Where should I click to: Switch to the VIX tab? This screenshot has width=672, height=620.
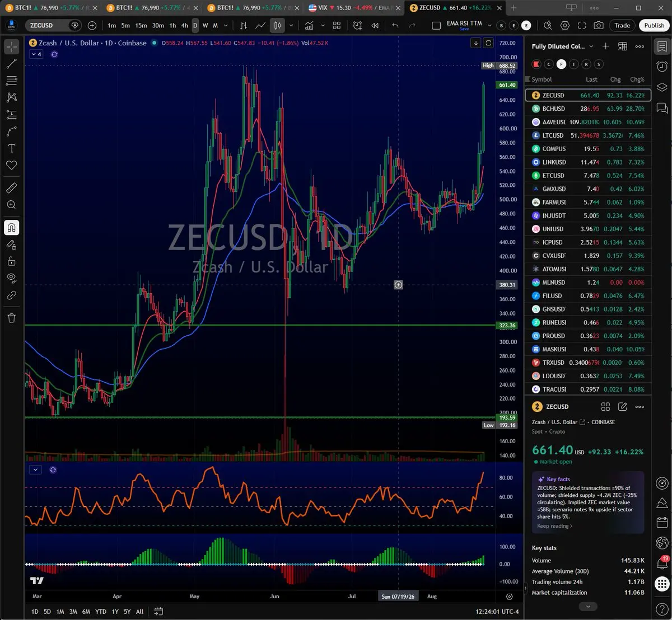tap(354, 8)
